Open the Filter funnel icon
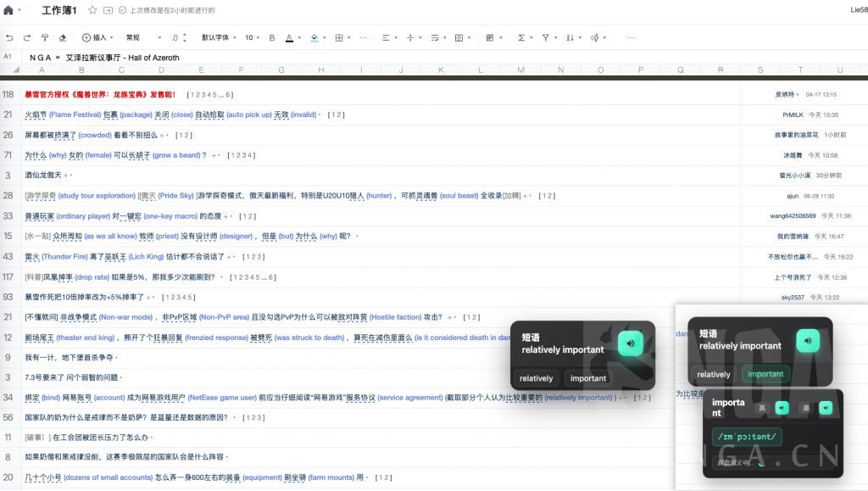 (x=546, y=38)
